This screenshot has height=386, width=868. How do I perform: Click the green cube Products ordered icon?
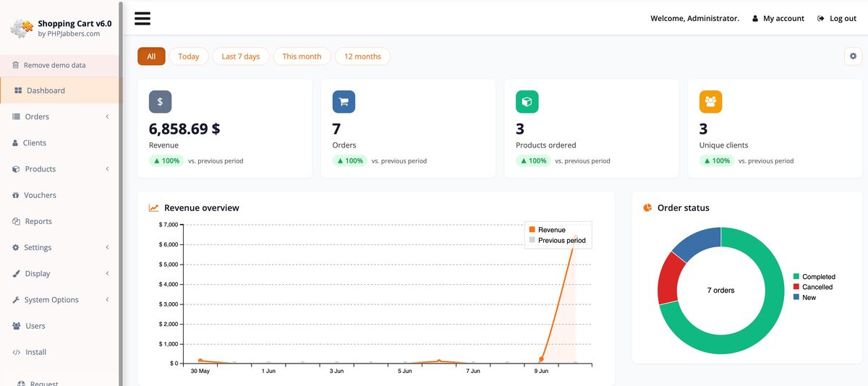527,102
